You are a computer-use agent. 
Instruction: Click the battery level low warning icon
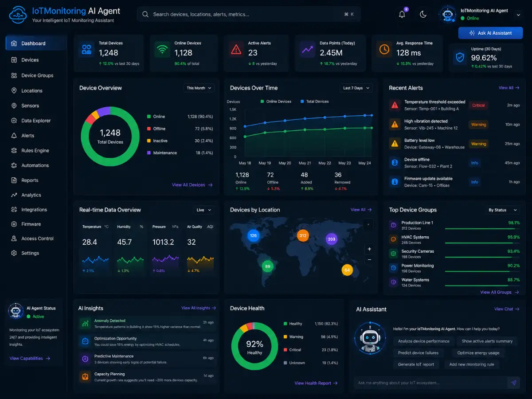point(394,143)
